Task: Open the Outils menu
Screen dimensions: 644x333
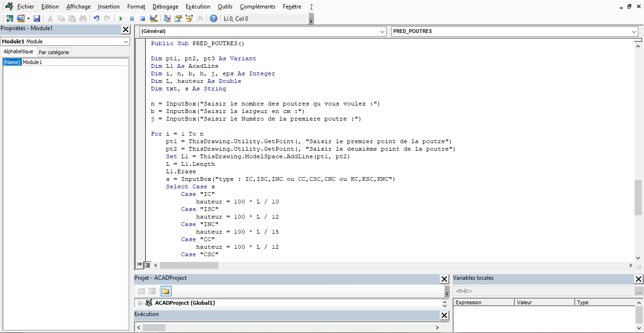Action: [x=225, y=7]
